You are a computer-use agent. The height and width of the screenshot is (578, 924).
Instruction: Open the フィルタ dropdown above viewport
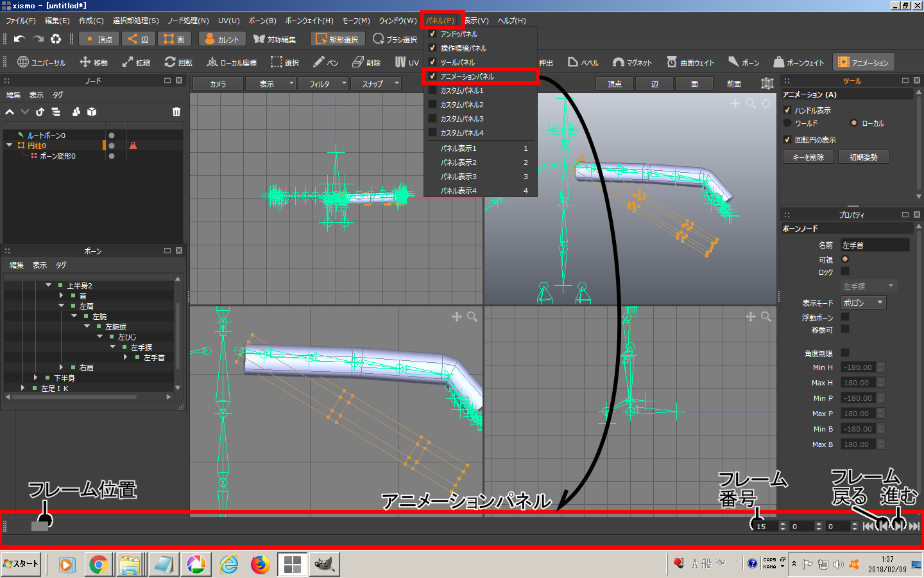[x=323, y=84]
